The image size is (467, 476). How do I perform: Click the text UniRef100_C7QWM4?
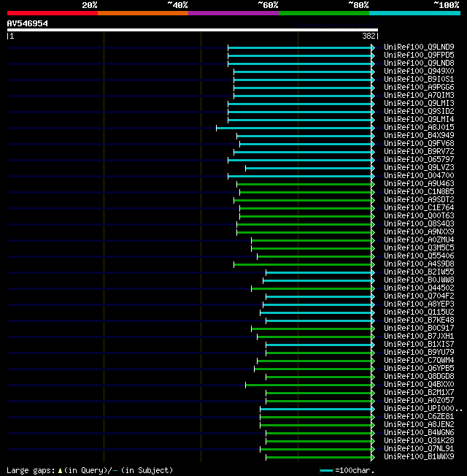click(x=419, y=361)
